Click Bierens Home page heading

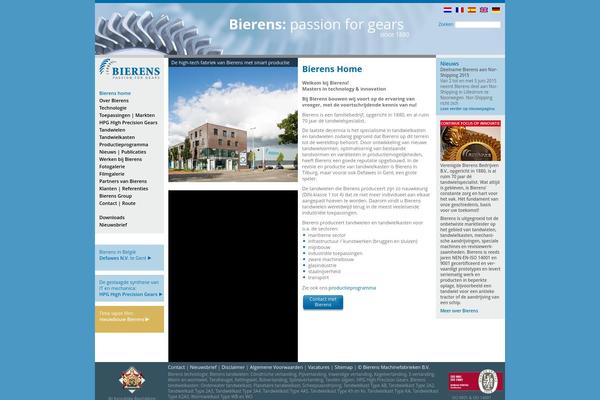332,69
